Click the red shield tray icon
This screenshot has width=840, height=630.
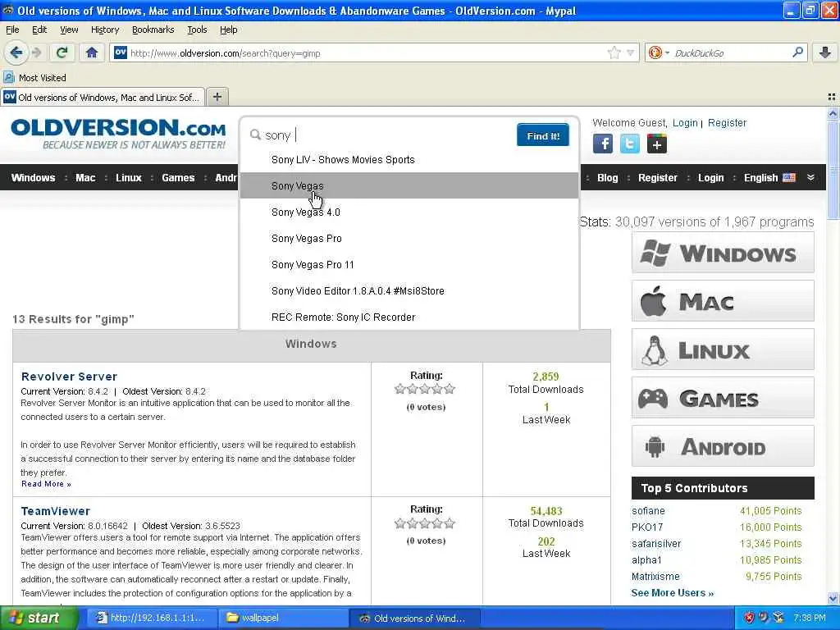749,618
